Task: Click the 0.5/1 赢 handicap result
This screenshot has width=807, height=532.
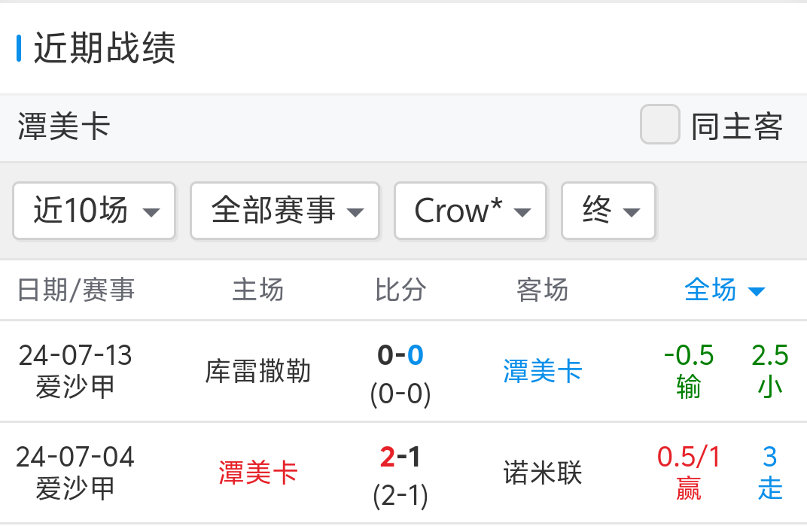Action: [x=688, y=473]
